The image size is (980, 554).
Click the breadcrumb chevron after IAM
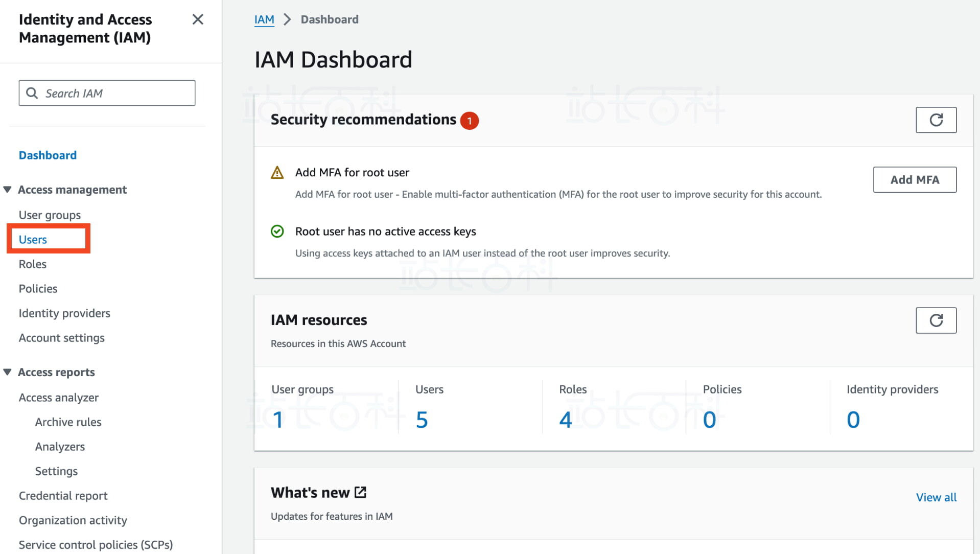point(287,19)
